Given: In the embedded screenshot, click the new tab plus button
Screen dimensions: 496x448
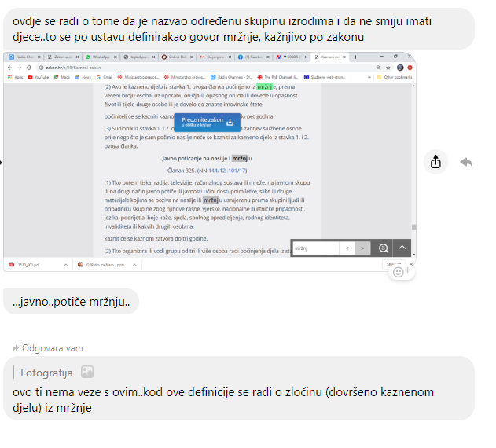Looking at the screenshot, I should 355,57.
